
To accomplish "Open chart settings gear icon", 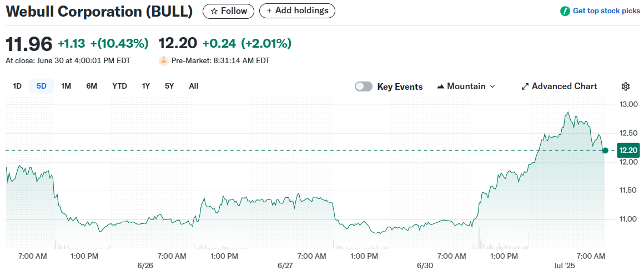I will pyautogui.click(x=626, y=86).
